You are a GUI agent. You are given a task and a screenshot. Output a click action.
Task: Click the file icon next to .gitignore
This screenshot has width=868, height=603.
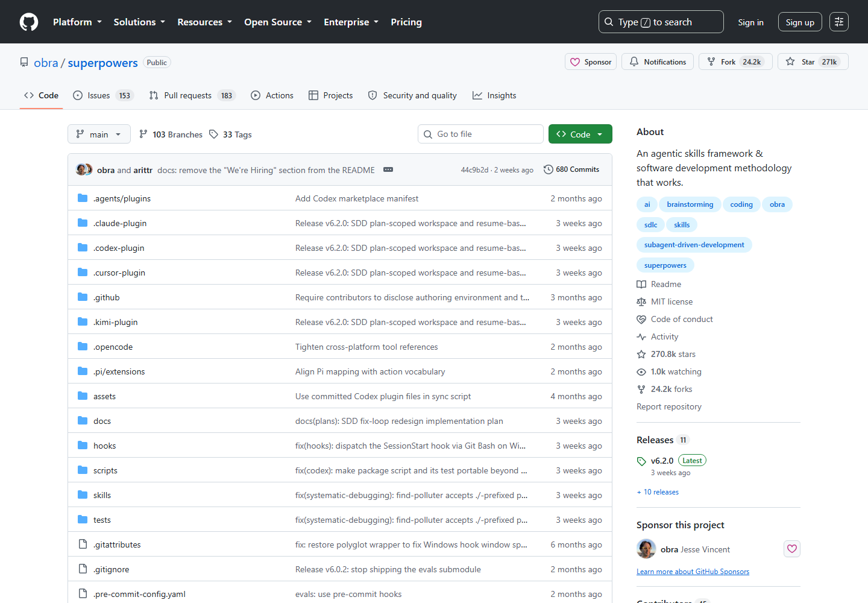click(x=83, y=569)
